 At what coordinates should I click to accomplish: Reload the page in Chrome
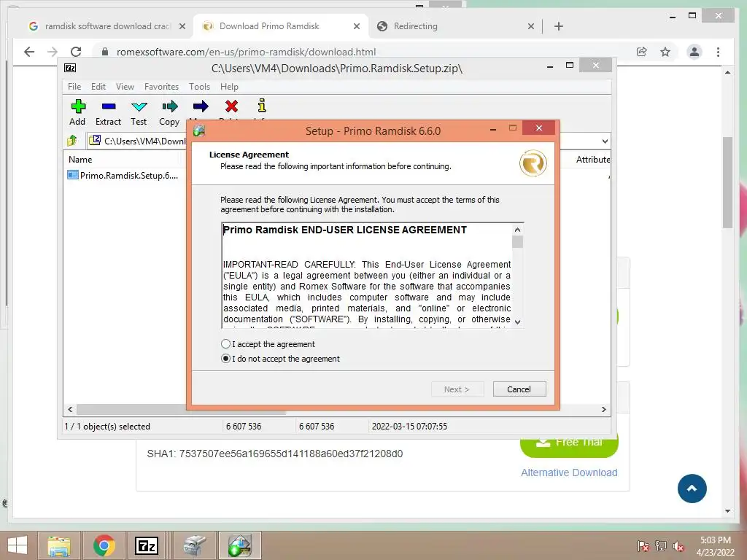tap(76, 52)
